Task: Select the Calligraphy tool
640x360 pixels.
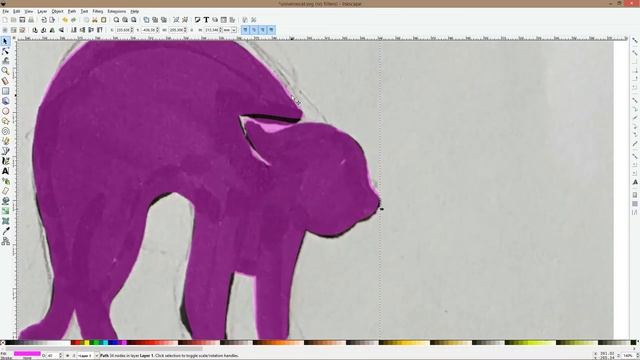Action: (5, 161)
